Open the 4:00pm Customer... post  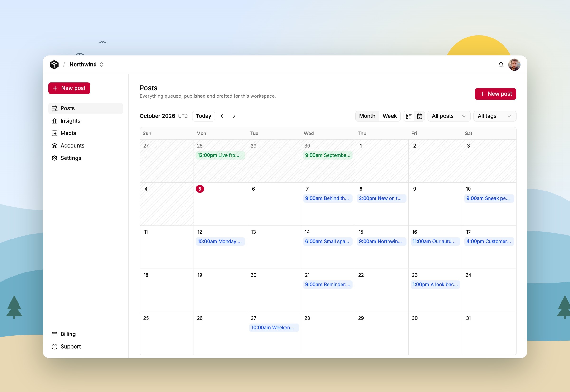coord(489,241)
